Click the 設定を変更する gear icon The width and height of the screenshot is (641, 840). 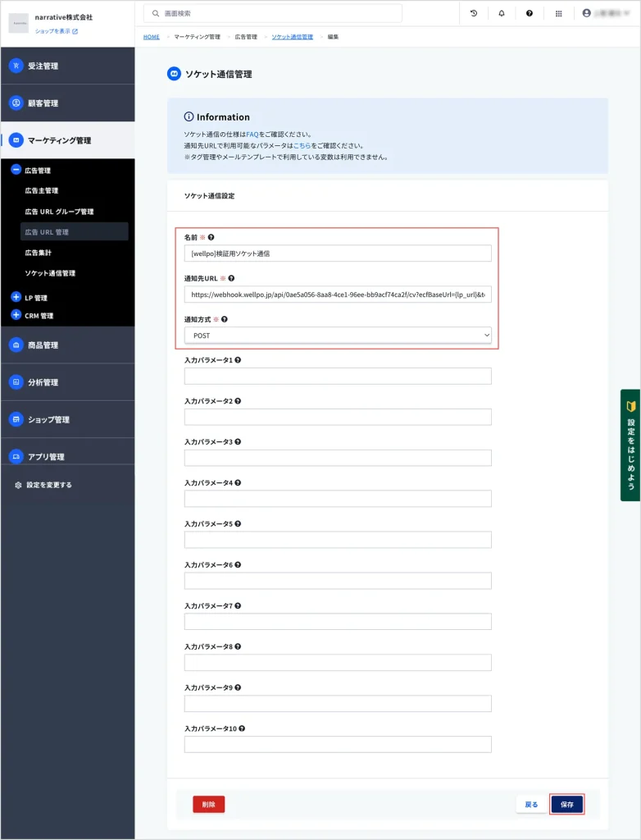pos(18,485)
